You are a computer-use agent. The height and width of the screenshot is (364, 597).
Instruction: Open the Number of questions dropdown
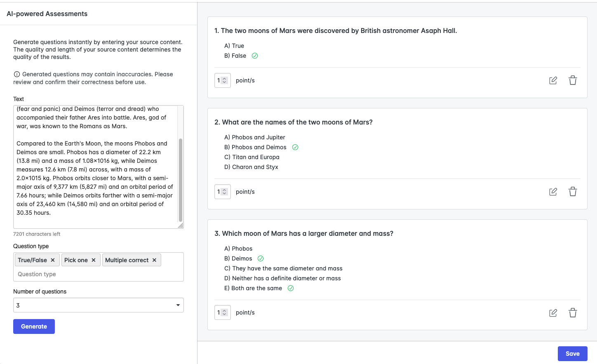coord(98,305)
